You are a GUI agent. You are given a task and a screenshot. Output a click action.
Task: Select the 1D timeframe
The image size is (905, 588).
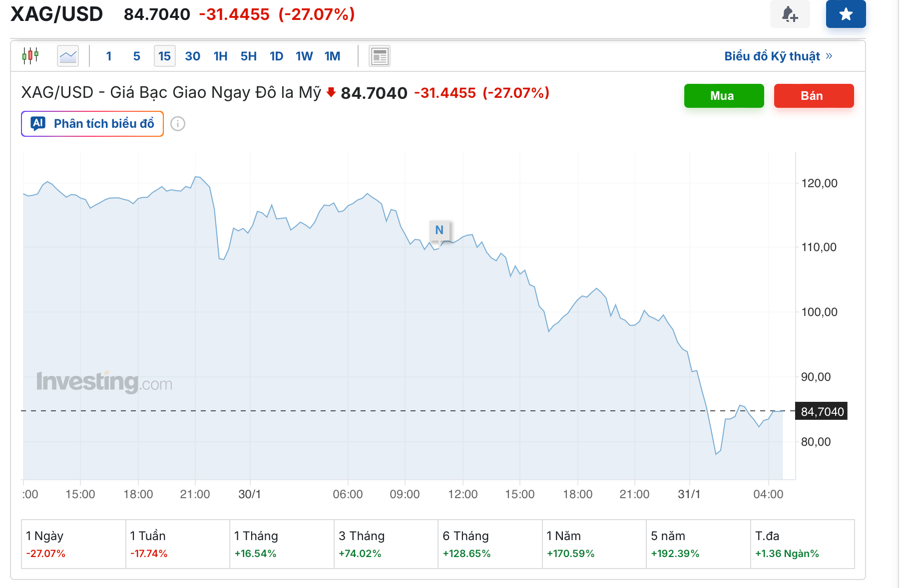pos(276,56)
